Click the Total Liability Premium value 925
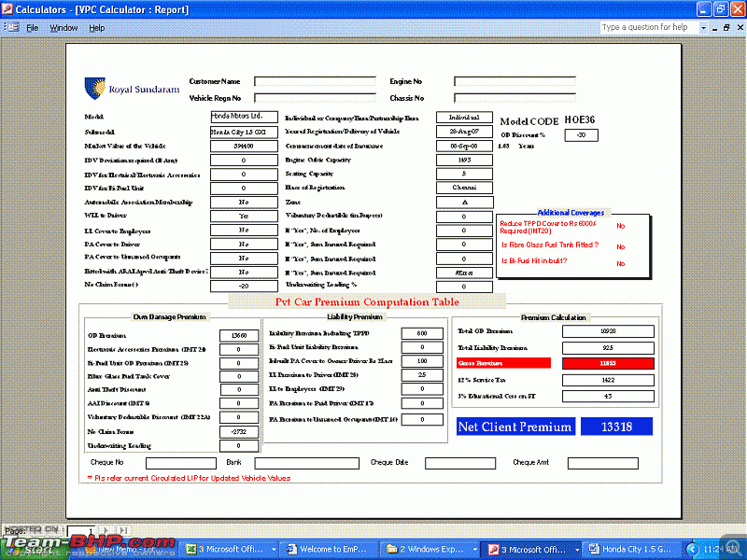The image size is (747, 560). [x=609, y=347]
